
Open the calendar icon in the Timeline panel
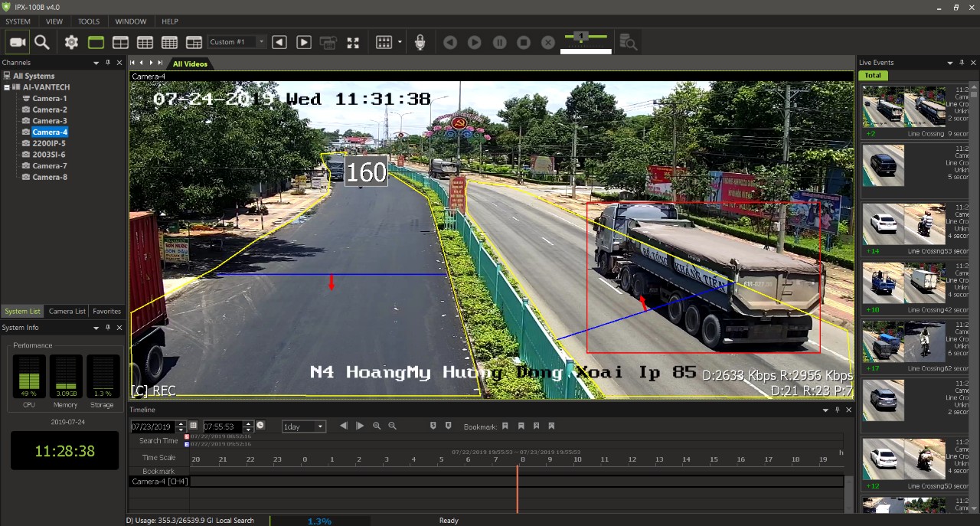[x=194, y=426]
